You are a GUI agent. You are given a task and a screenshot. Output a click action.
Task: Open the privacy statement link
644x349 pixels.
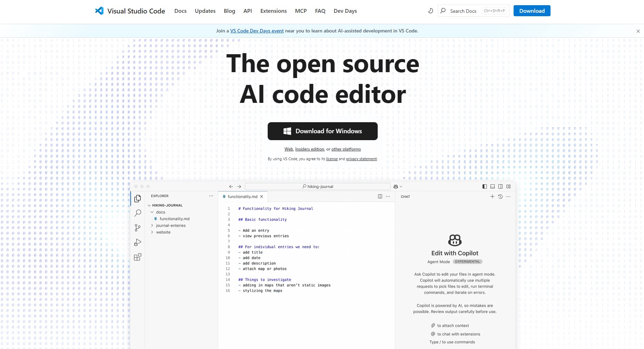(x=361, y=159)
